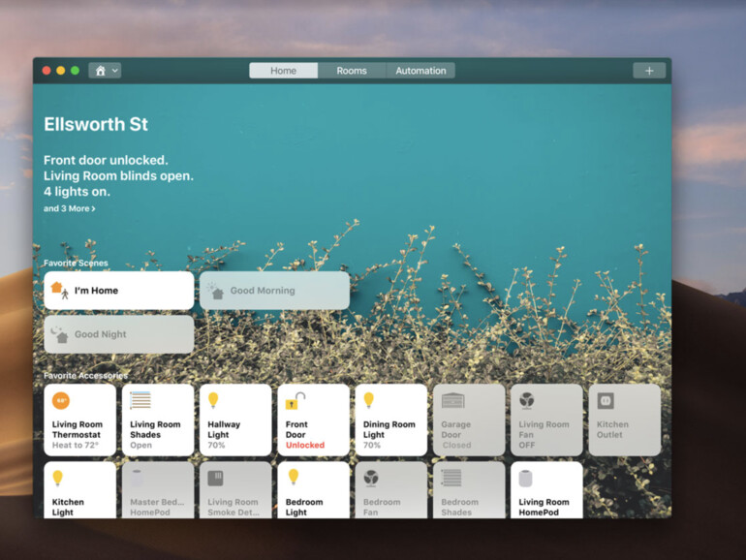Click the Good Morning sunrise house icon
The height and width of the screenshot is (560, 746).
point(215,291)
